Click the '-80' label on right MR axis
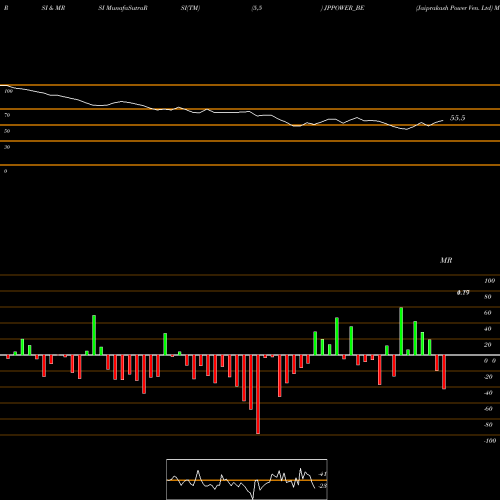 click(488, 425)
